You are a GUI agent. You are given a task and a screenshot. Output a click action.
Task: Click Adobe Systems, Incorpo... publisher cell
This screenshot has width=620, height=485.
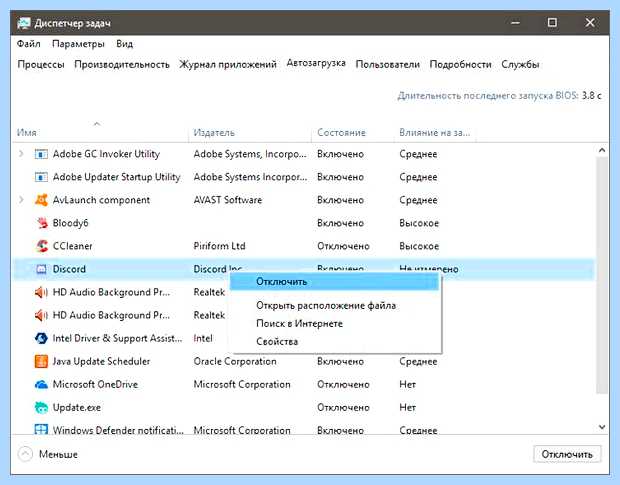pos(250,154)
